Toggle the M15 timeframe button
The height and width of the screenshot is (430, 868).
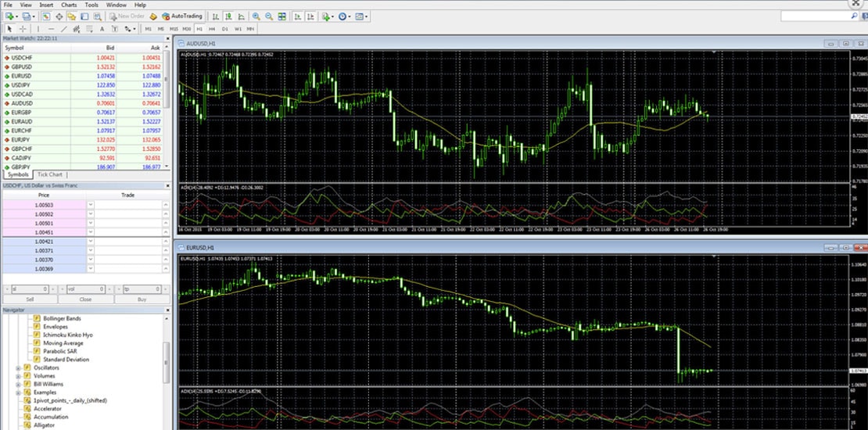click(x=174, y=29)
